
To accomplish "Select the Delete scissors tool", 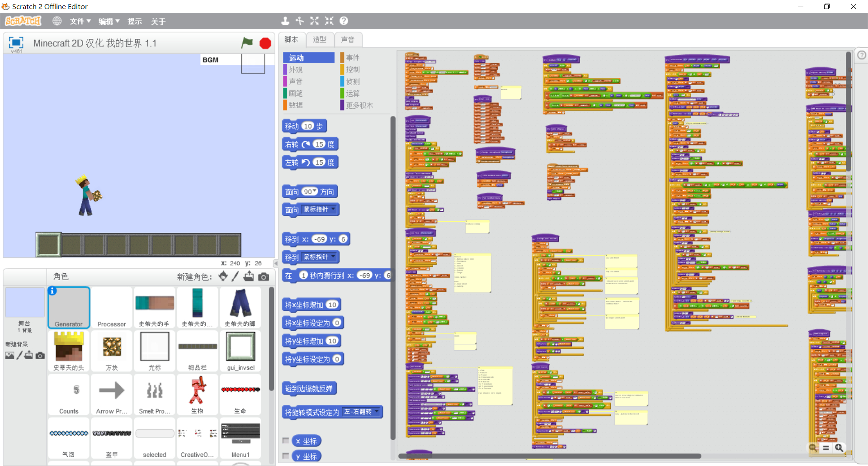I will [x=300, y=21].
